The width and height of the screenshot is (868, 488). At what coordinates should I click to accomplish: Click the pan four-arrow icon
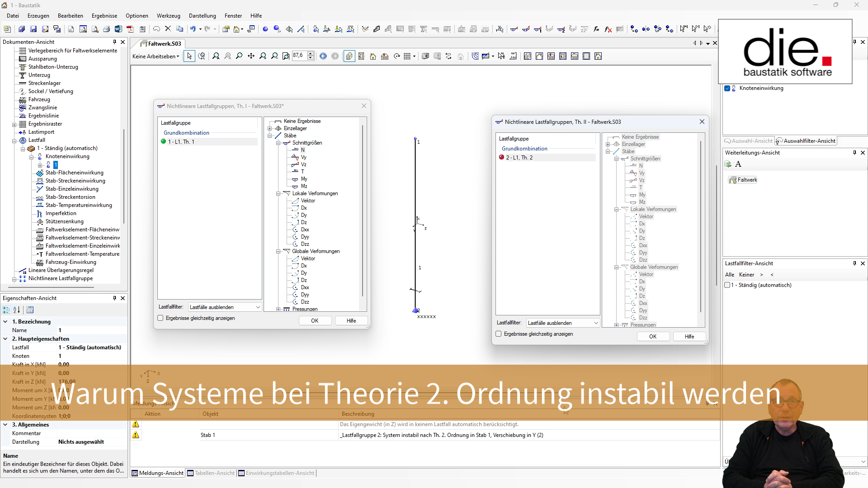pos(251,56)
